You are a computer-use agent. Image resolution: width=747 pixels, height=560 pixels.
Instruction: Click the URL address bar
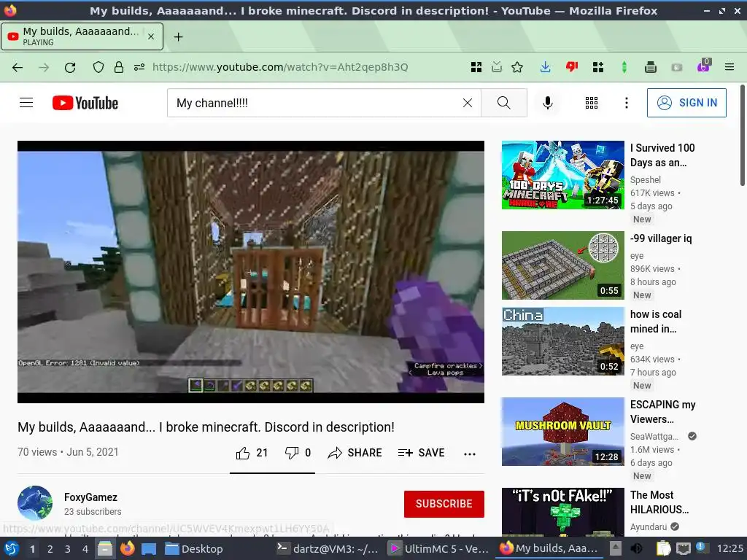(x=280, y=67)
